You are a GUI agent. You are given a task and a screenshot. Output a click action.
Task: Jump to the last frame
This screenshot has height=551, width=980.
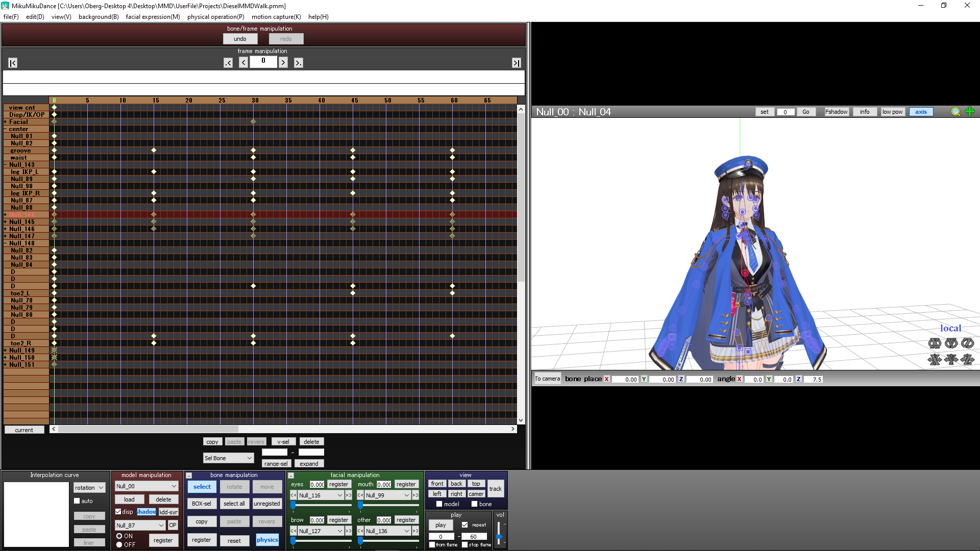pos(517,63)
